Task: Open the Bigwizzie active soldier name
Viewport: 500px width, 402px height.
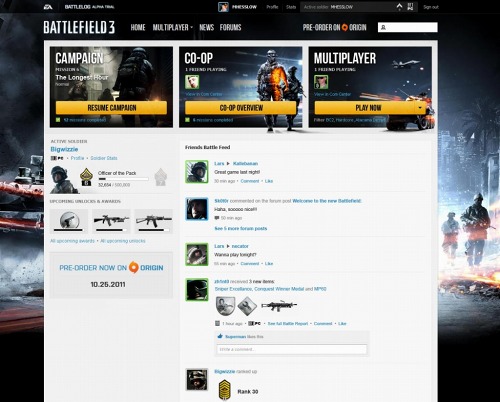Action: (x=64, y=149)
